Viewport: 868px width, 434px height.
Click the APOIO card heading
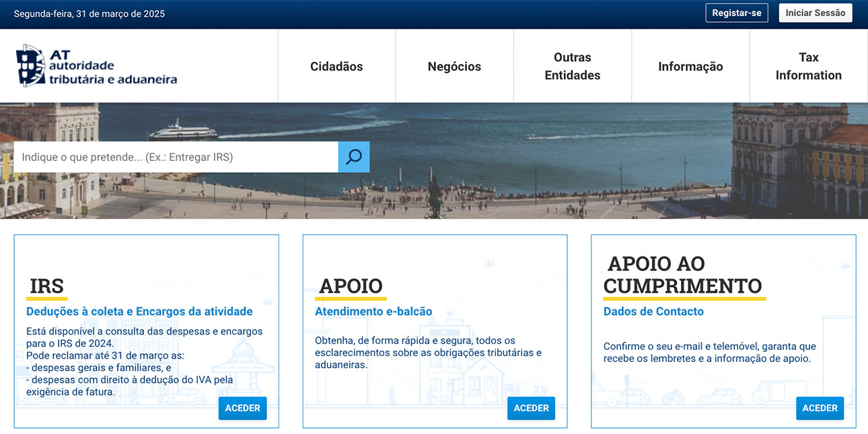(351, 286)
